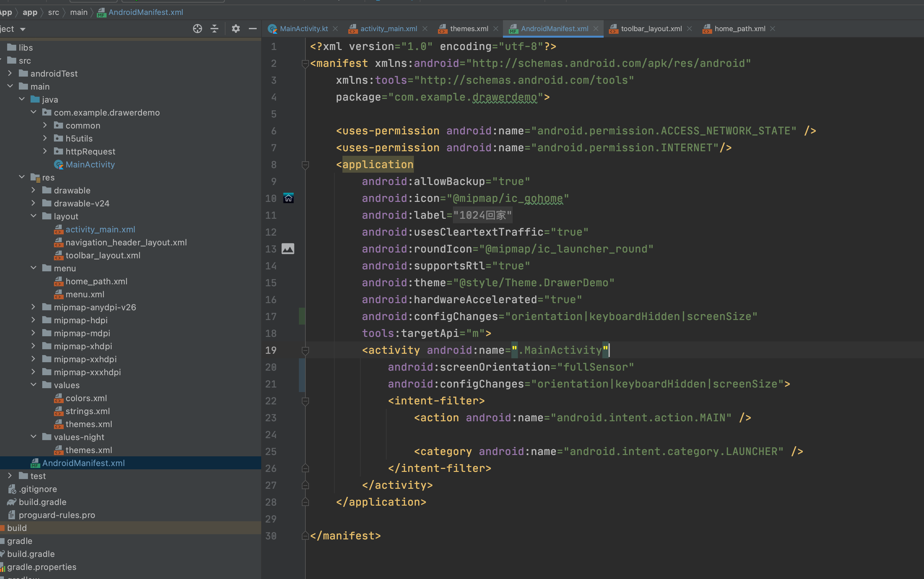Viewport: 924px width, 579px height.
Task: Close the MainActivity.kt tab
Action: pos(335,29)
